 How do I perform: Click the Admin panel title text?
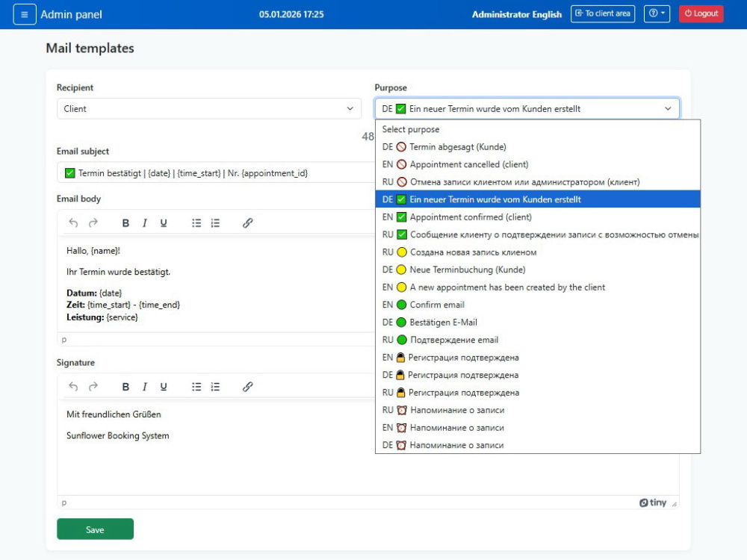click(x=71, y=14)
